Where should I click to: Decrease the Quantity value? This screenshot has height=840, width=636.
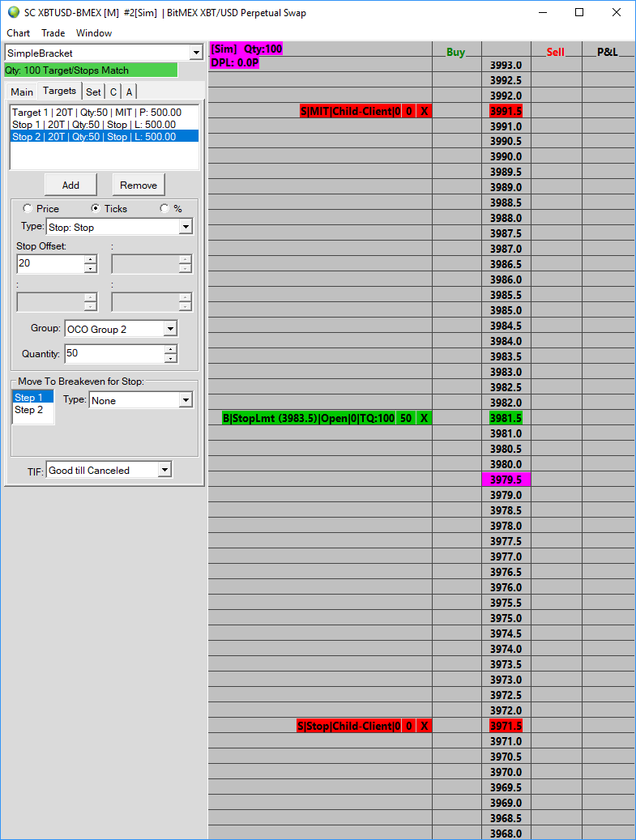[x=170, y=358]
